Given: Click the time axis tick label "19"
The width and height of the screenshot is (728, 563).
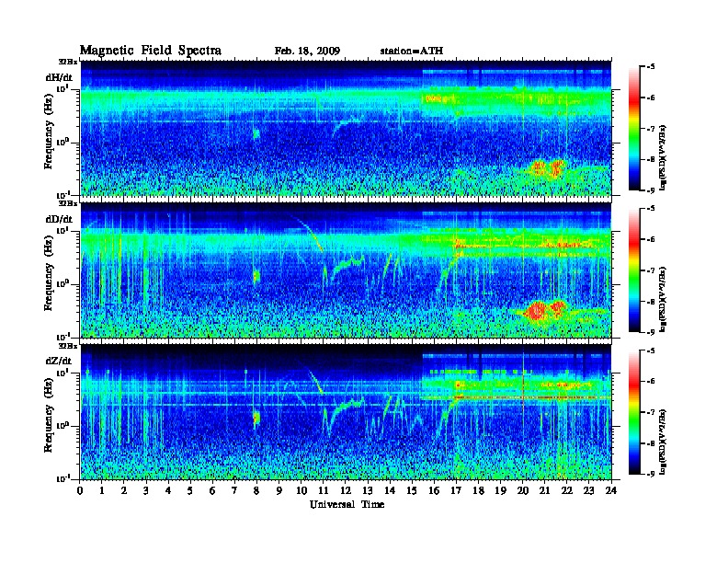Looking at the screenshot, I should click(500, 490).
